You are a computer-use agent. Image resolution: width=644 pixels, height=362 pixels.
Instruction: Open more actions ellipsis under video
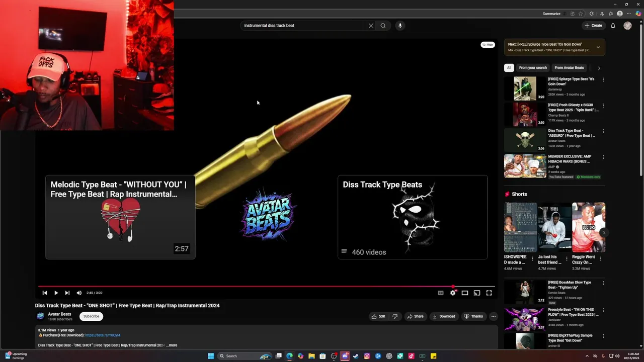point(494,316)
